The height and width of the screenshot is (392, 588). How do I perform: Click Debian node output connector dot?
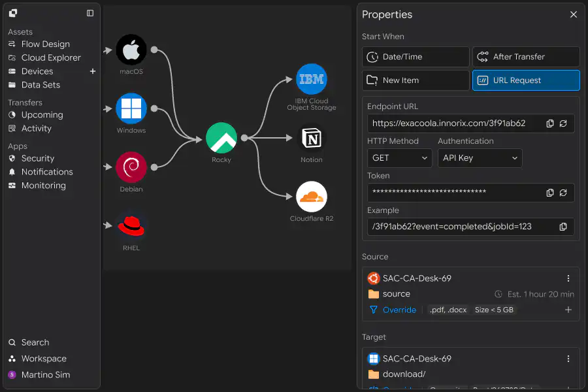[154, 167]
